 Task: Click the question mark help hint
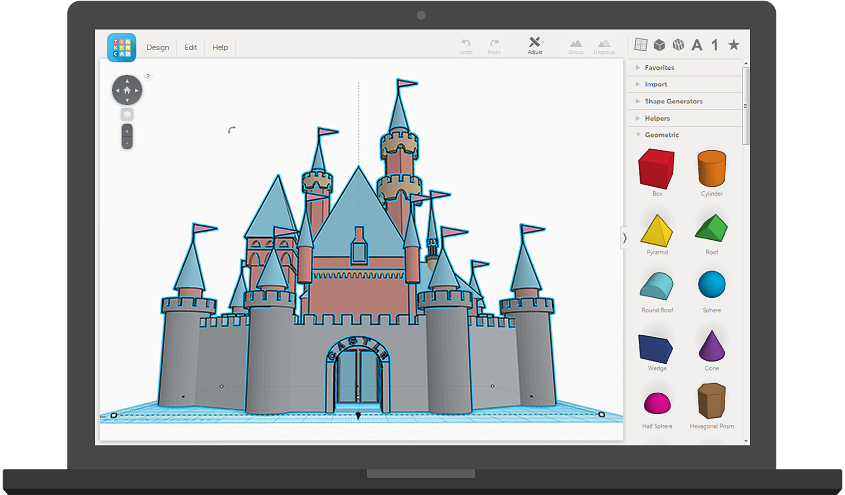point(148,76)
